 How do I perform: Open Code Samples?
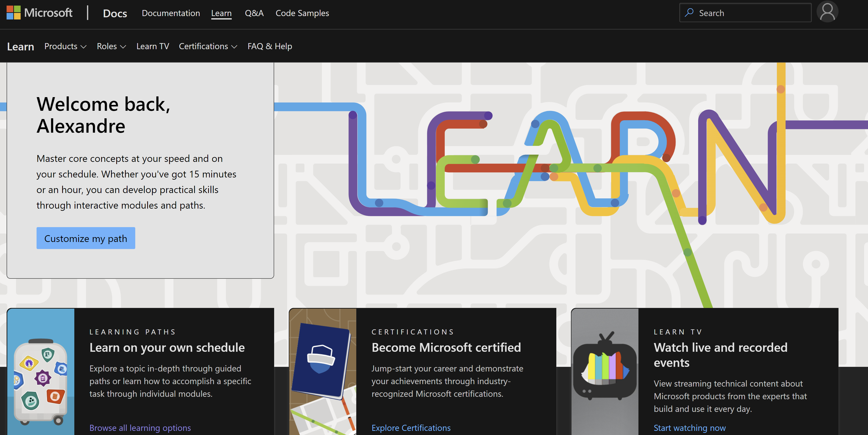(302, 13)
